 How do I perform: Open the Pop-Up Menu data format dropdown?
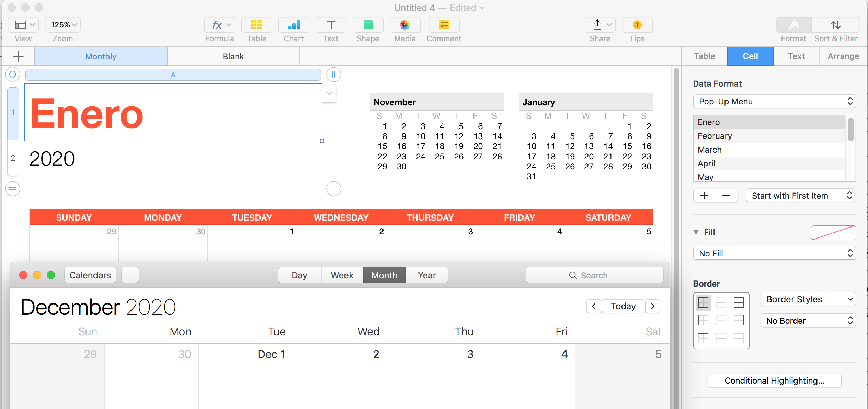[774, 101]
